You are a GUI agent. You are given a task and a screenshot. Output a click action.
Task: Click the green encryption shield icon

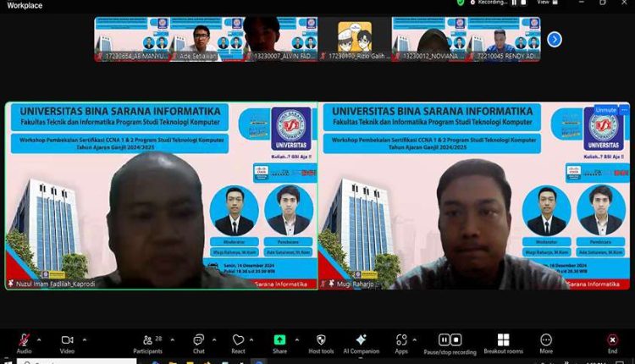[461, 3]
